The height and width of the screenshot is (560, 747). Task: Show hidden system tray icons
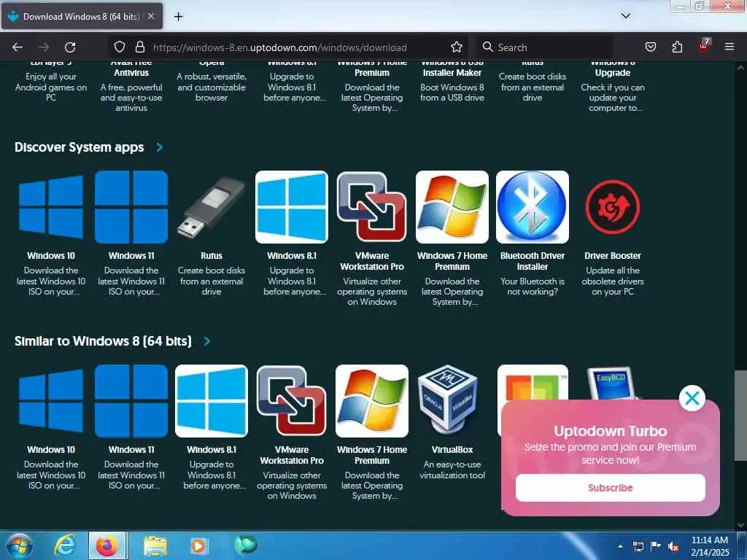(620, 545)
